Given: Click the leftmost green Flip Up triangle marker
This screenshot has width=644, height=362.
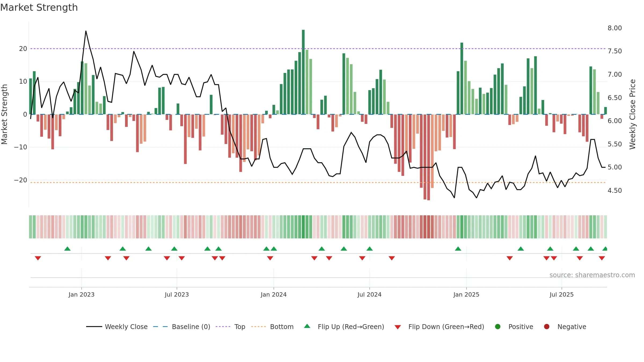Looking at the screenshot, I should pos(67,249).
